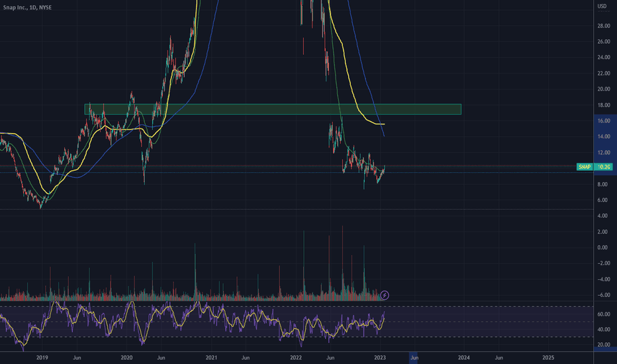Click the 12.00 price axis label
The height and width of the screenshot is (364, 617).
pos(604,153)
